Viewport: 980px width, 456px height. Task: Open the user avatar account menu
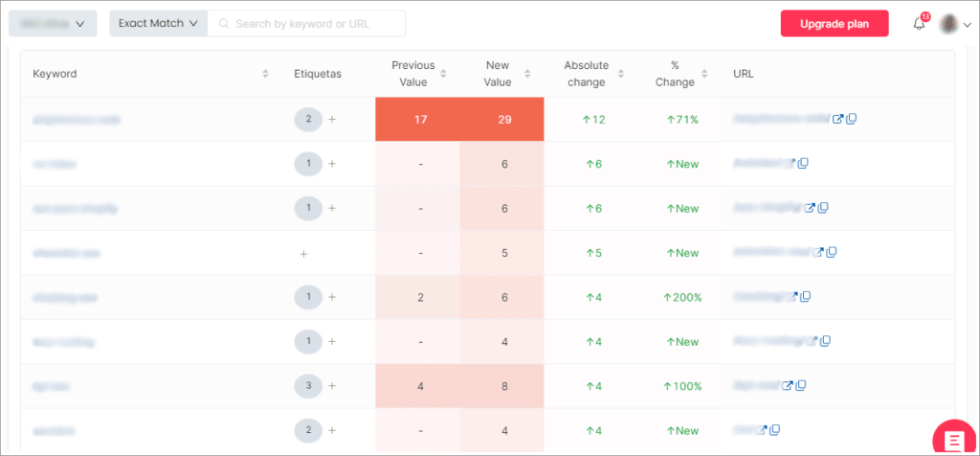coord(956,24)
